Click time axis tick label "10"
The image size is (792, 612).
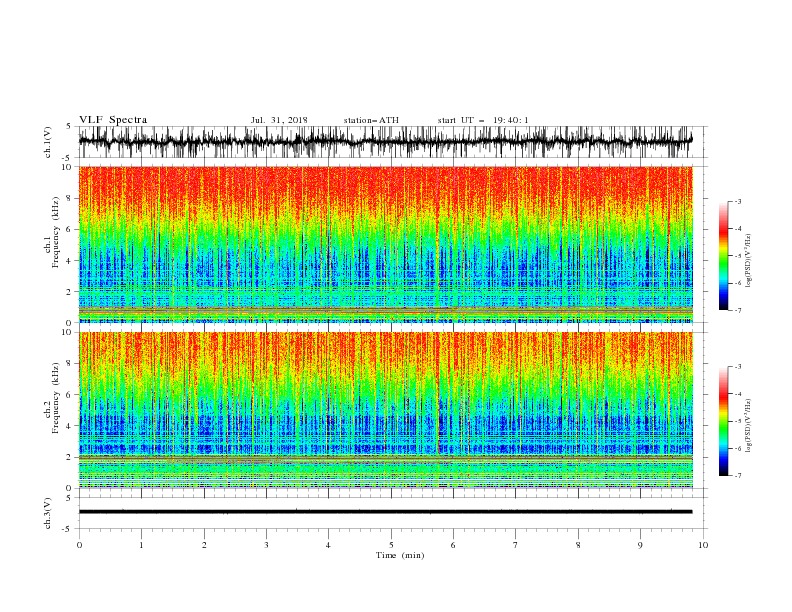[x=703, y=545]
